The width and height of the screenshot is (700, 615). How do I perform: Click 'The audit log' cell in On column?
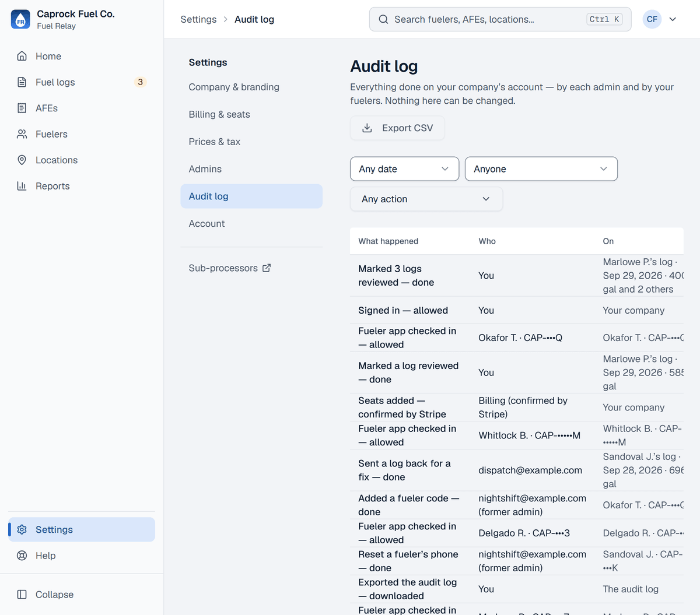[x=631, y=589]
